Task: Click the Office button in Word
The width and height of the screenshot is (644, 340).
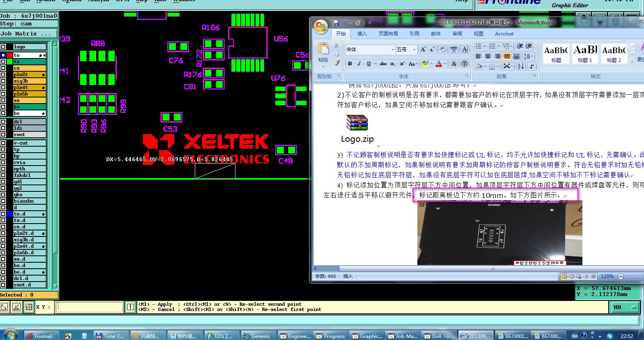Action: click(321, 27)
